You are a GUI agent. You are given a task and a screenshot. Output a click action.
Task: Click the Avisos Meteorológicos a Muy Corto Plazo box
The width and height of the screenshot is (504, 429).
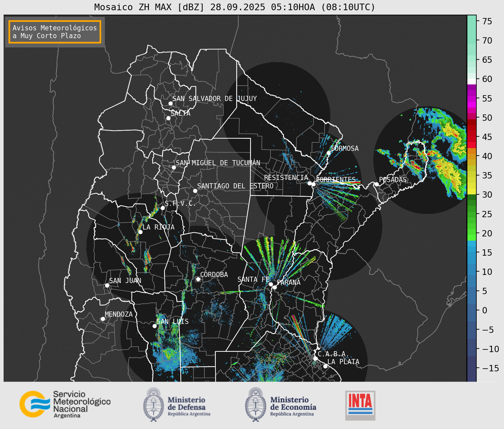coord(55,32)
